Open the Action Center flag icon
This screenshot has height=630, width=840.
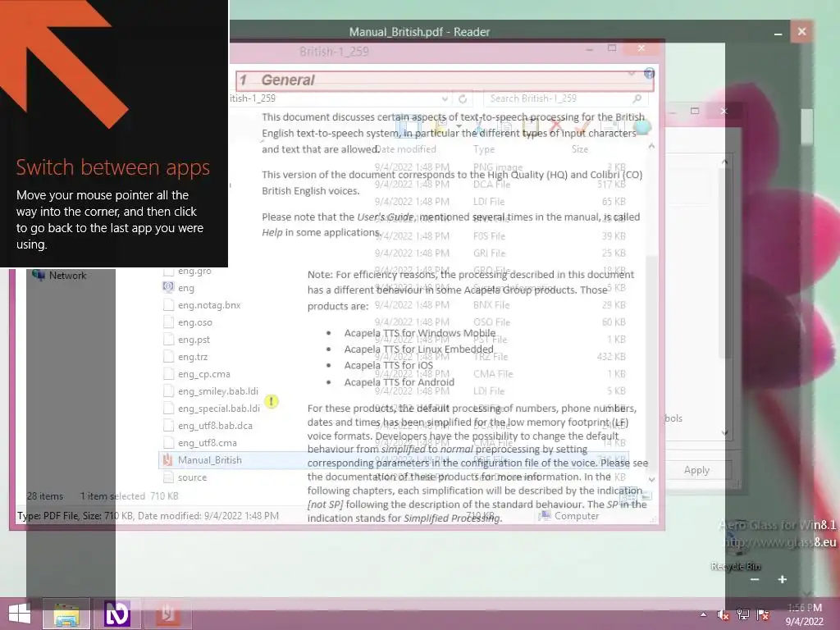(763, 615)
